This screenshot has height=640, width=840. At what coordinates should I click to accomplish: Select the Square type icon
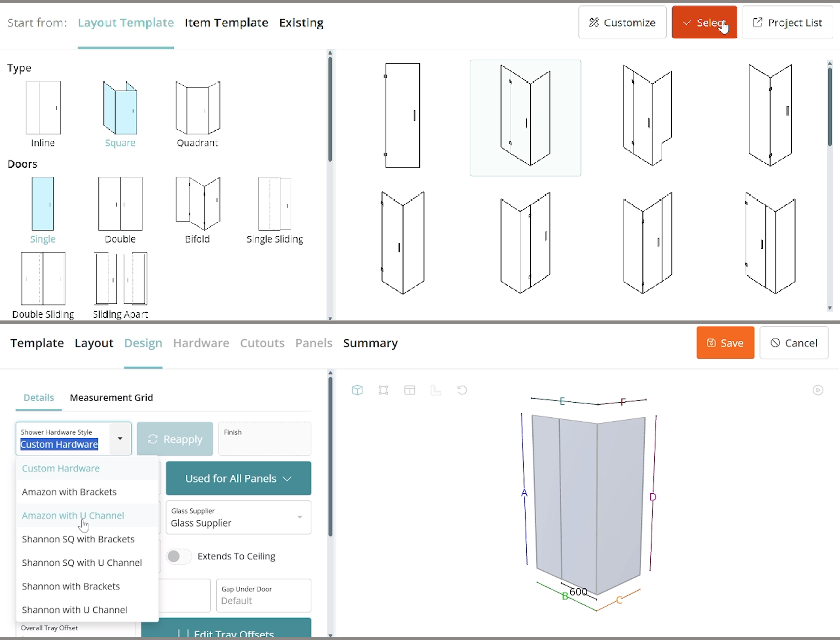[x=120, y=108]
